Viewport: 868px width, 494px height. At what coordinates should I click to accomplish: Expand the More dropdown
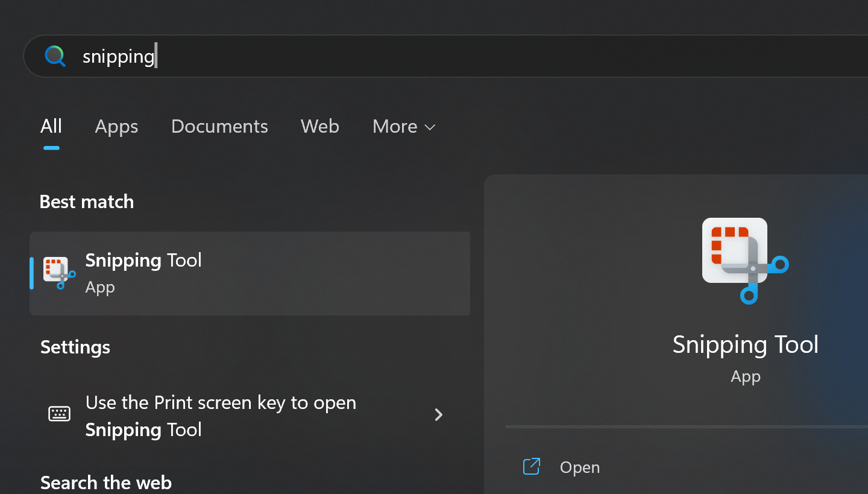[x=404, y=126]
